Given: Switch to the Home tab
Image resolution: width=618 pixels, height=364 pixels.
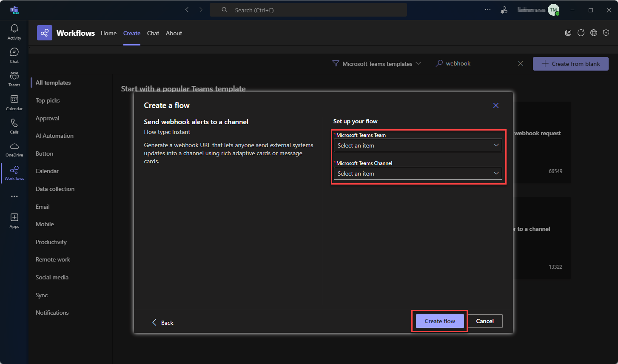Looking at the screenshot, I should [108, 33].
